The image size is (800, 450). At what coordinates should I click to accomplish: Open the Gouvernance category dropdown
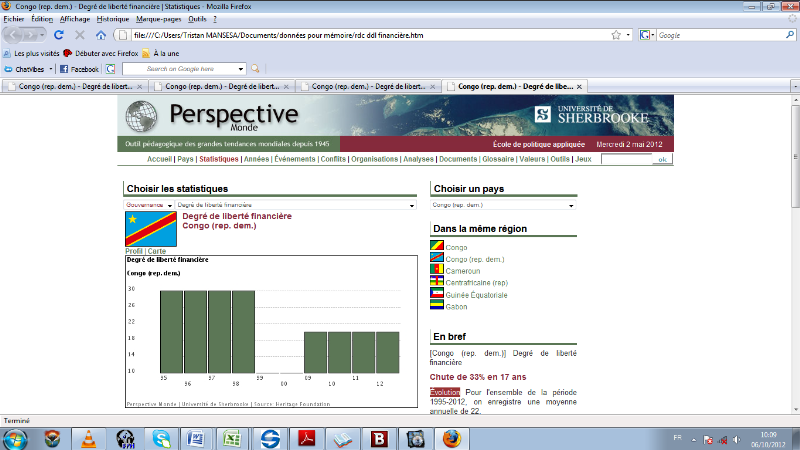148,205
